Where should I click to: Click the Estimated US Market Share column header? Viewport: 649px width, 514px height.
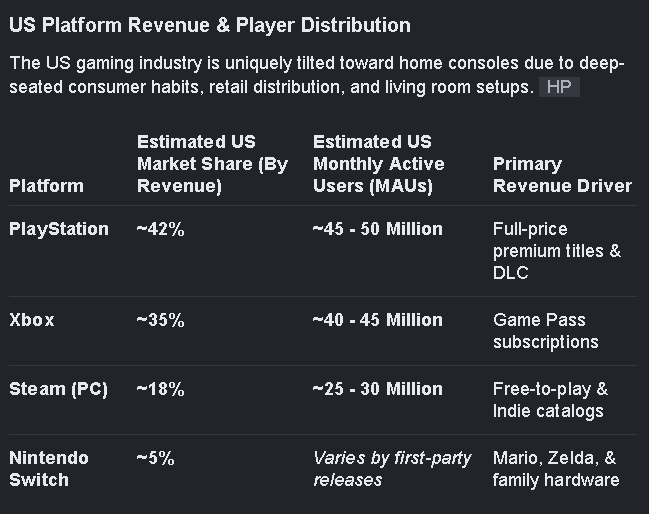click(212, 164)
